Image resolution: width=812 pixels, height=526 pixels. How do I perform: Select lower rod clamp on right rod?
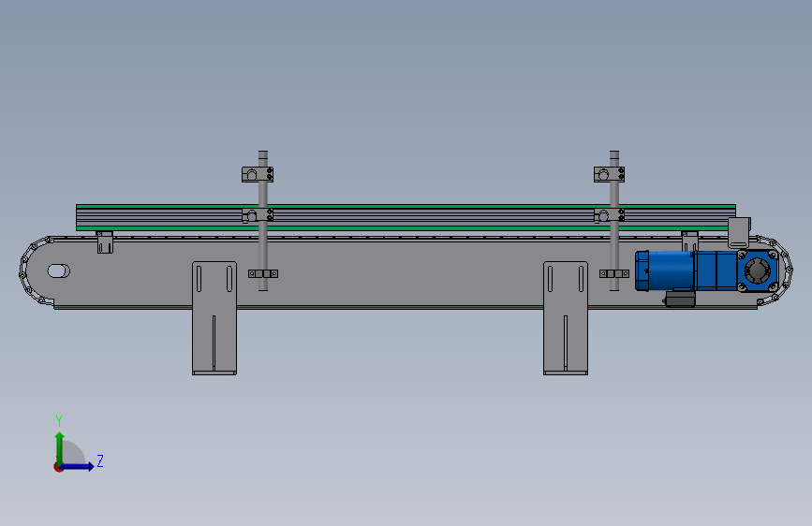tap(614, 273)
